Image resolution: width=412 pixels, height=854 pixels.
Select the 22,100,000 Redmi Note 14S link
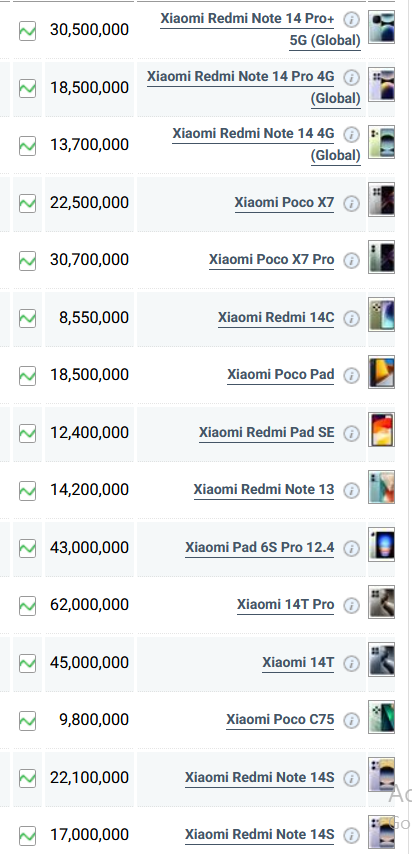click(259, 777)
